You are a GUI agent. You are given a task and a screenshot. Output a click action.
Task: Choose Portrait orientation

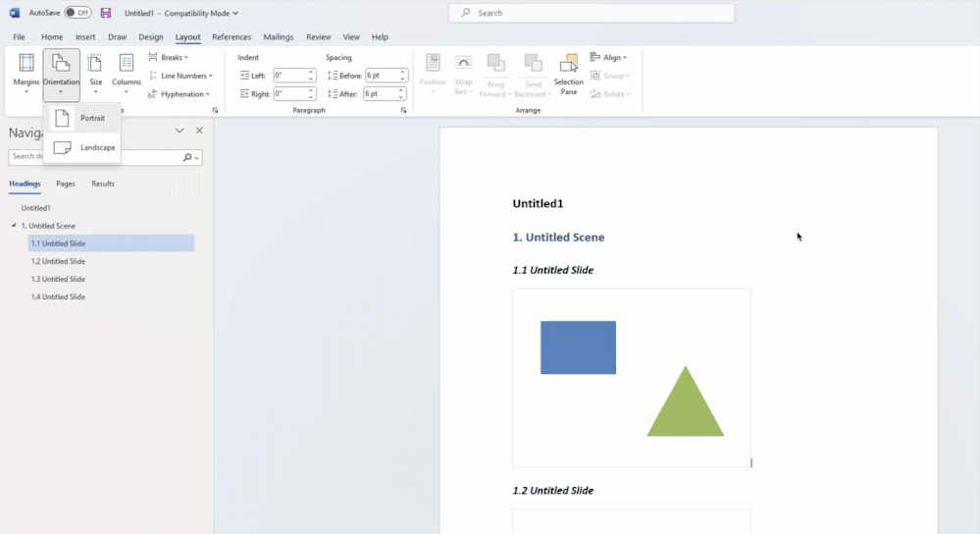point(81,118)
